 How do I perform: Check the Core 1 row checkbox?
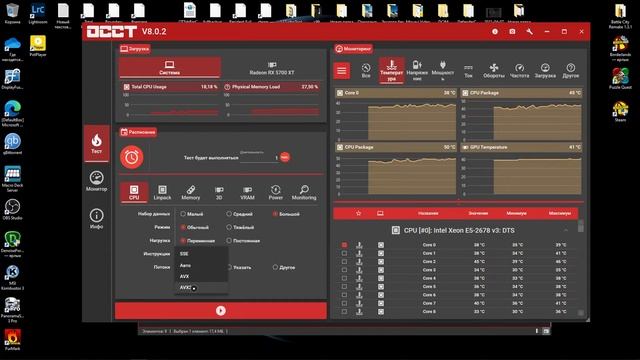tap(344, 253)
